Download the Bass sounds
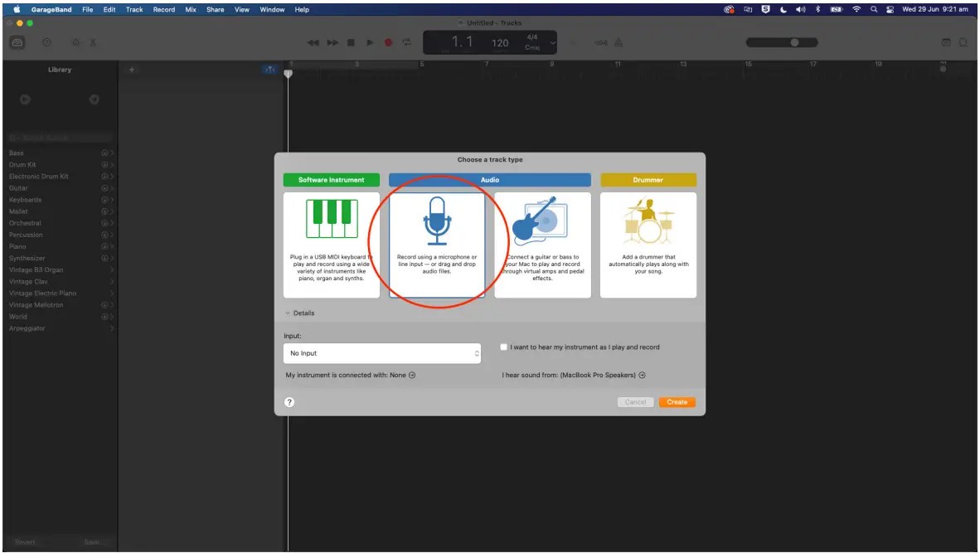The height and width of the screenshot is (553, 980). pyautogui.click(x=104, y=153)
